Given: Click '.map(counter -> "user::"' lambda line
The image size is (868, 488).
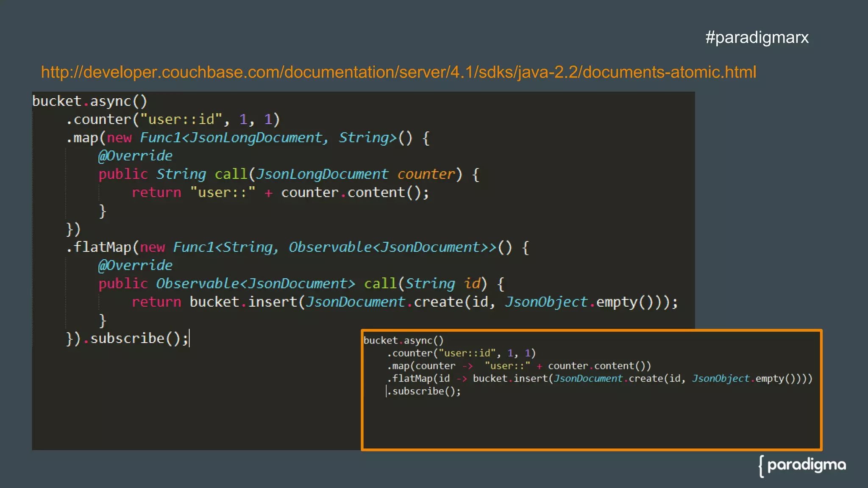Looking at the screenshot, I should click(x=519, y=366).
